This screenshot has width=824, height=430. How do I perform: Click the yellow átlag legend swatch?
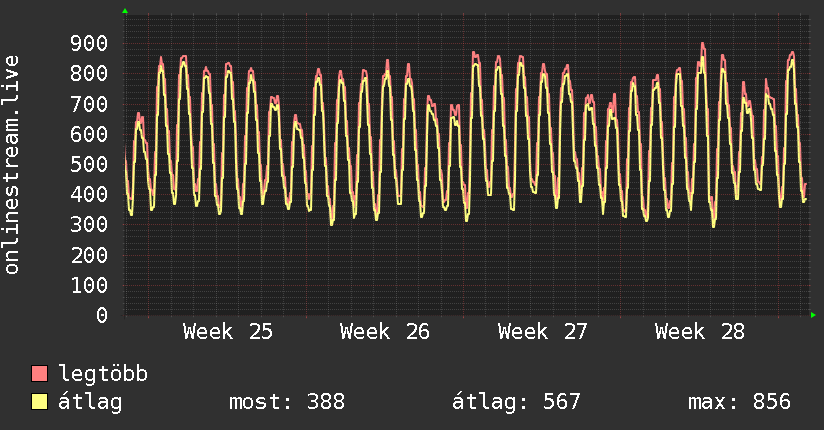(x=39, y=401)
